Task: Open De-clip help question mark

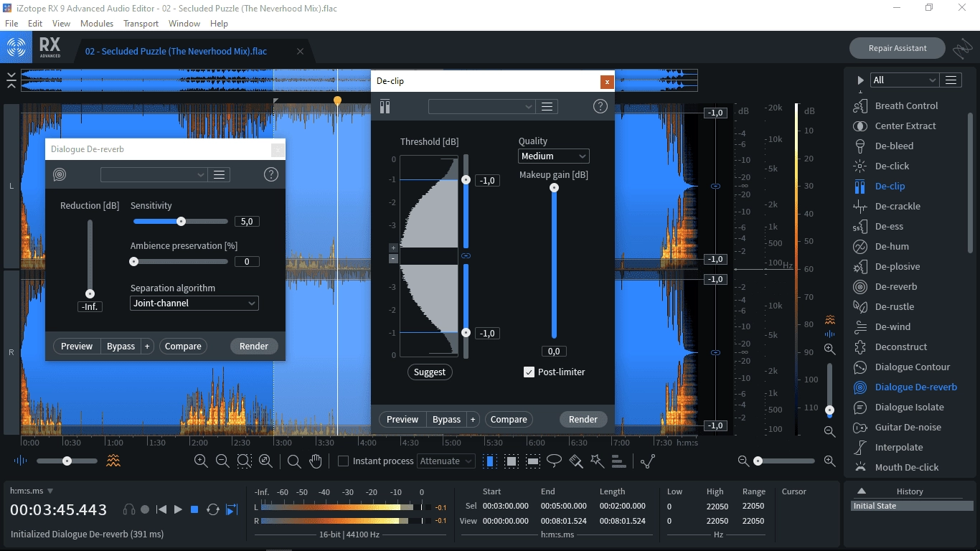Action: (600, 106)
